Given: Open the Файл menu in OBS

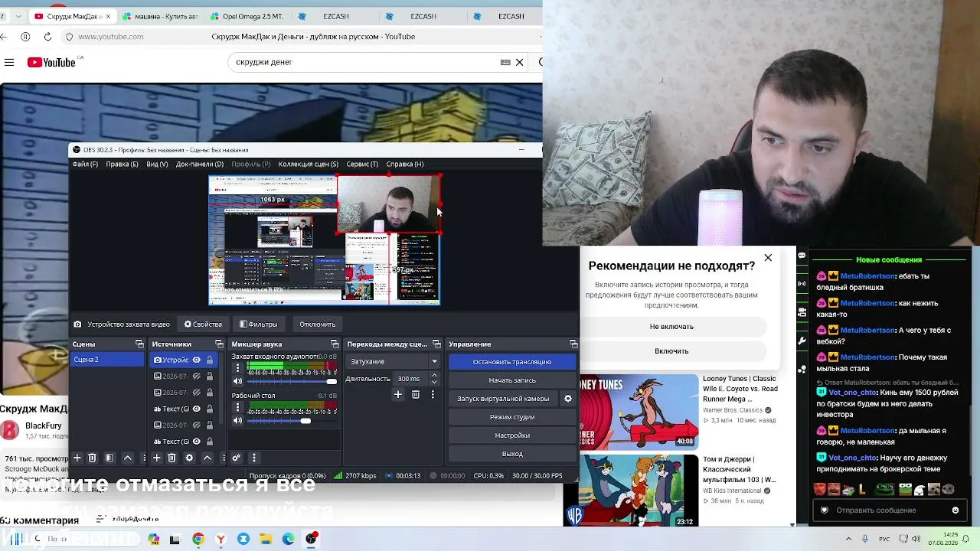Looking at the screenshot, I should click(x=85, y=164).
